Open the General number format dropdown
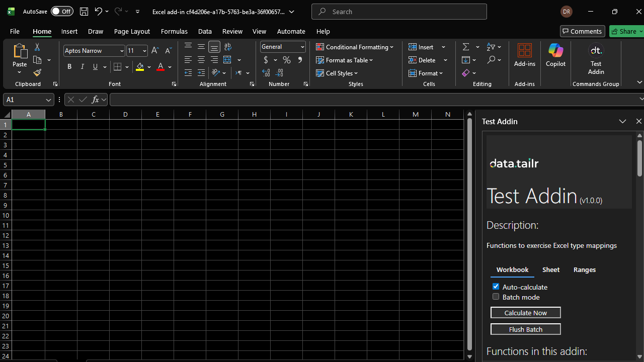644x362 pixels. pos(302,46)
